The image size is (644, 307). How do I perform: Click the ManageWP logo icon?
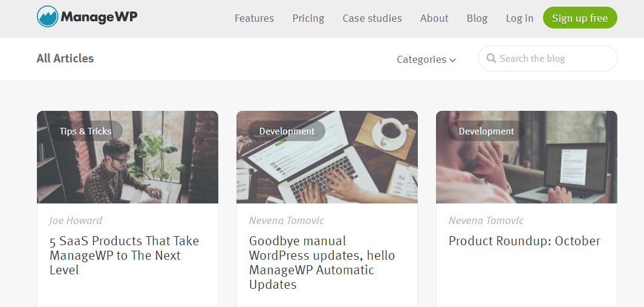(47, 17)
